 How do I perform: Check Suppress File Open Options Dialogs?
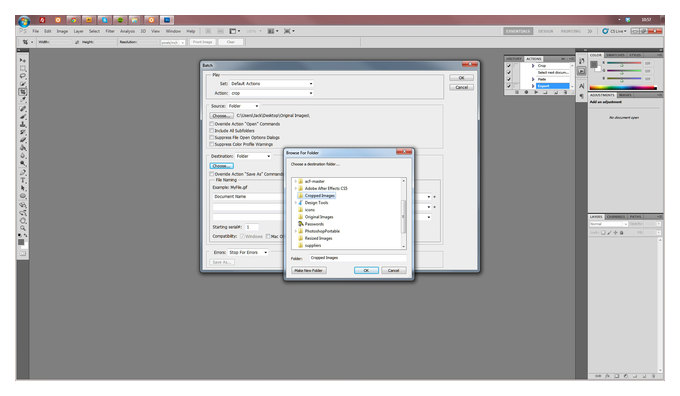coord(212,137)
